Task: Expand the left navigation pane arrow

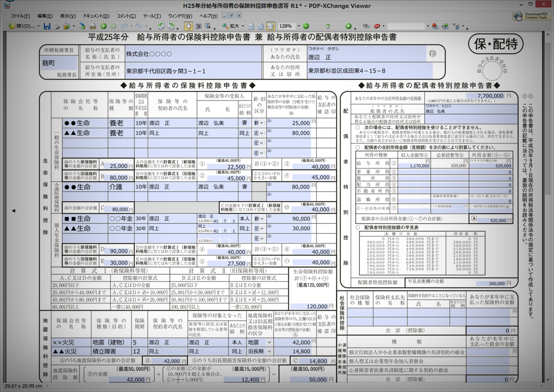Action: [13, 211]
